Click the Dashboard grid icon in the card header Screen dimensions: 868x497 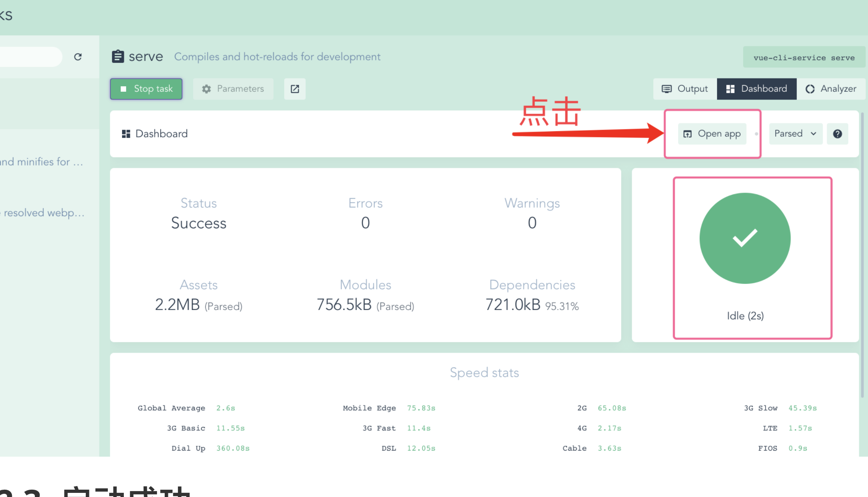(126, 134)
